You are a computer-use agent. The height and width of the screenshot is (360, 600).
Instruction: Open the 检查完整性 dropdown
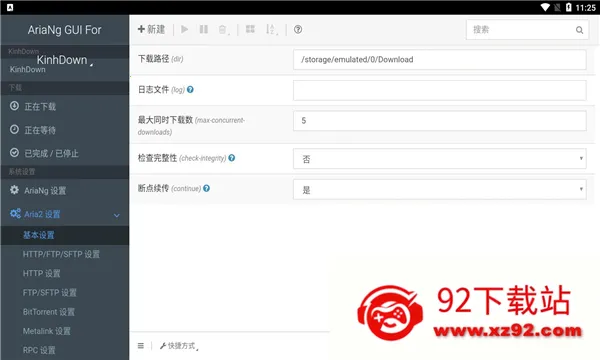click(440, 159)
